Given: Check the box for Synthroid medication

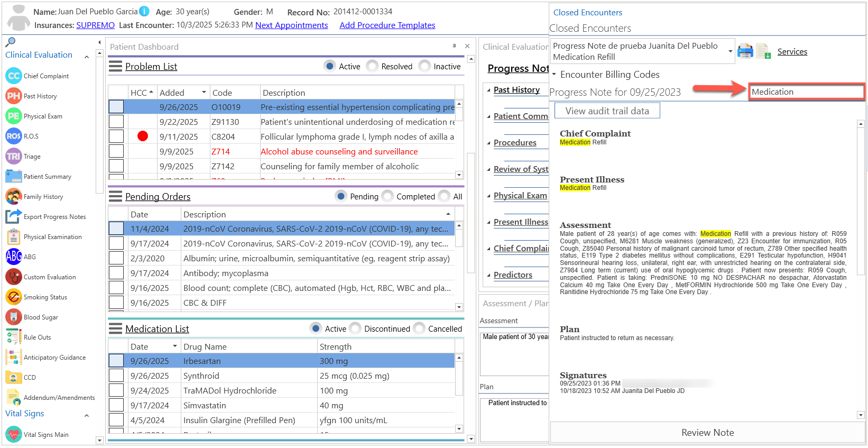Looking at the screenshot, I should (116, 376).
